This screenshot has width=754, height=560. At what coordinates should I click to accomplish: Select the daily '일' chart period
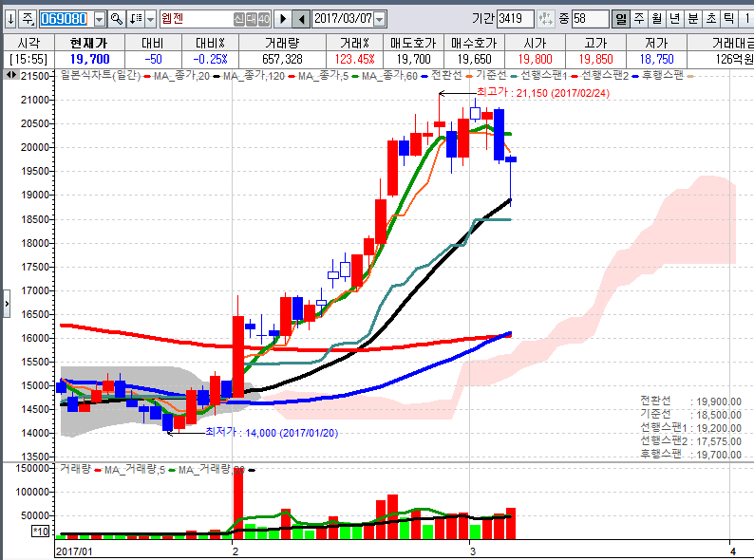[620, 18]
